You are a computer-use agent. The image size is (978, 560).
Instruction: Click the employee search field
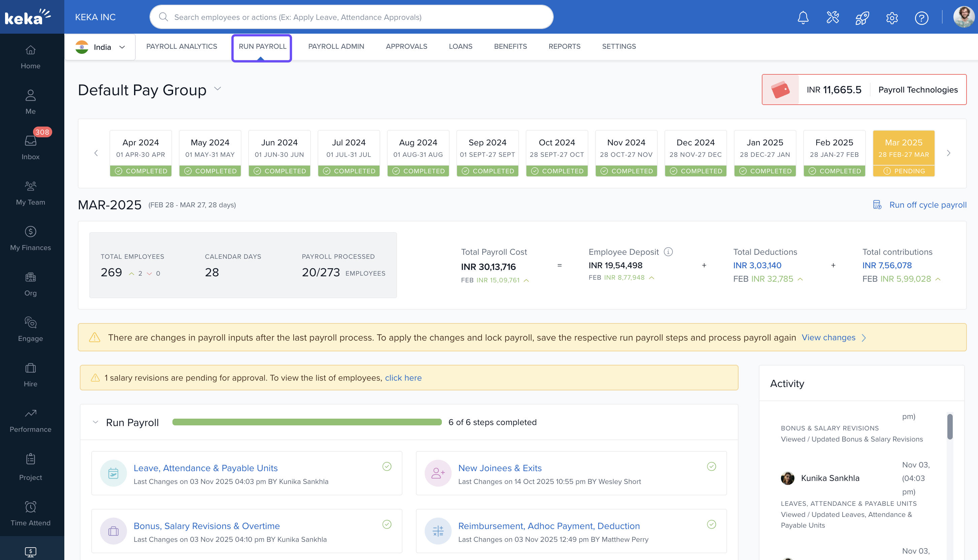351,17
